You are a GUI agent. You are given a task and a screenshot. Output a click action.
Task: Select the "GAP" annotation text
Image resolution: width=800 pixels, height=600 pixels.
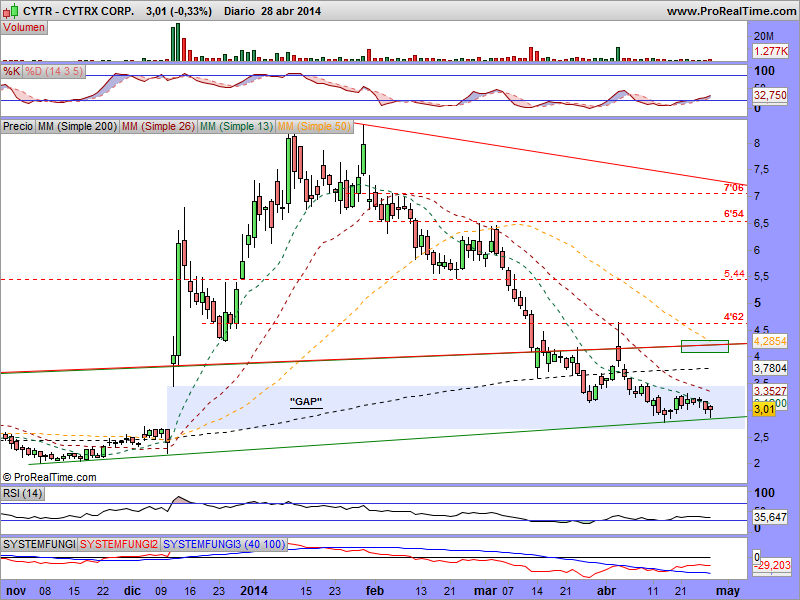[306, 402]
